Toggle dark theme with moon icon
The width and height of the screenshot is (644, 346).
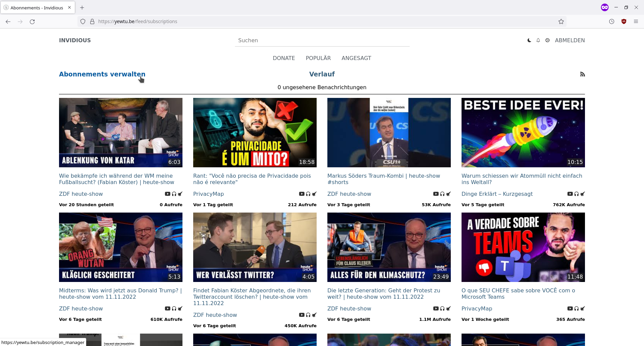click(529, 40)
